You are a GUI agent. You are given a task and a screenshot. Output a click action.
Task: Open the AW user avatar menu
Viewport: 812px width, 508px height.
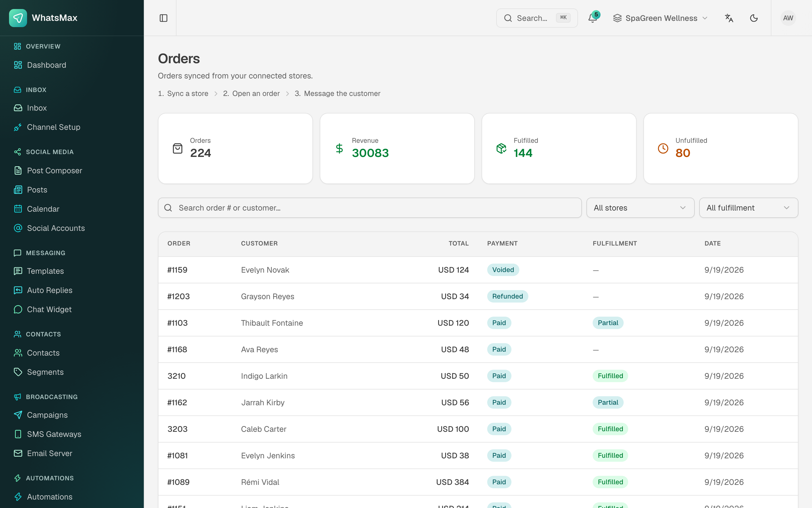point(788,18)
